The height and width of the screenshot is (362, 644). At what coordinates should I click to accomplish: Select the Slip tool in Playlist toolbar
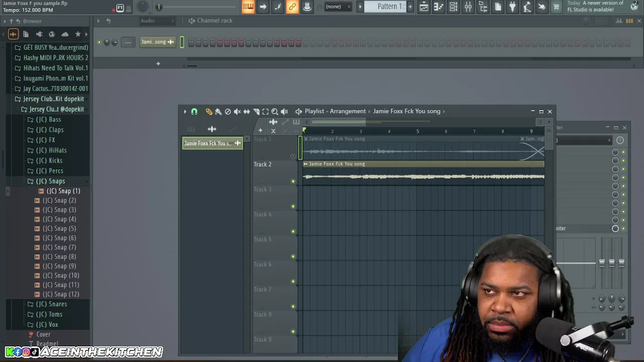coord(247,112)
